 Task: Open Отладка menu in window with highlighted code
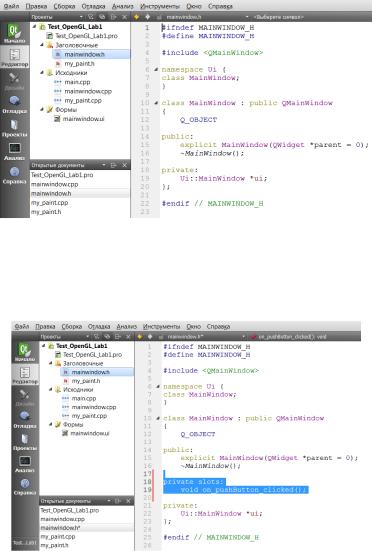coord(99,326)
